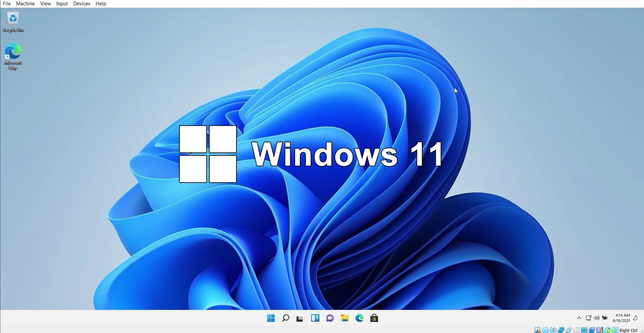Click the VirtualBox optical disk status icon

(546, 330)
